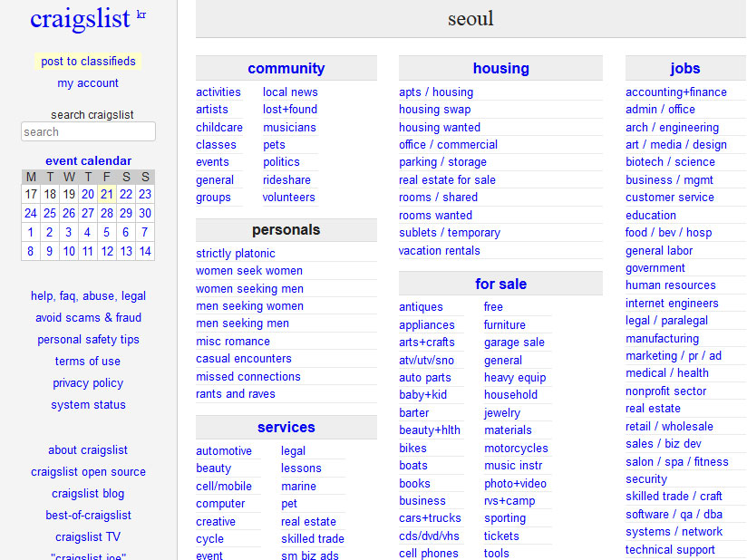Browse education jobs
The width and height of the screenshot is (747, 560).
pos(650,216)
